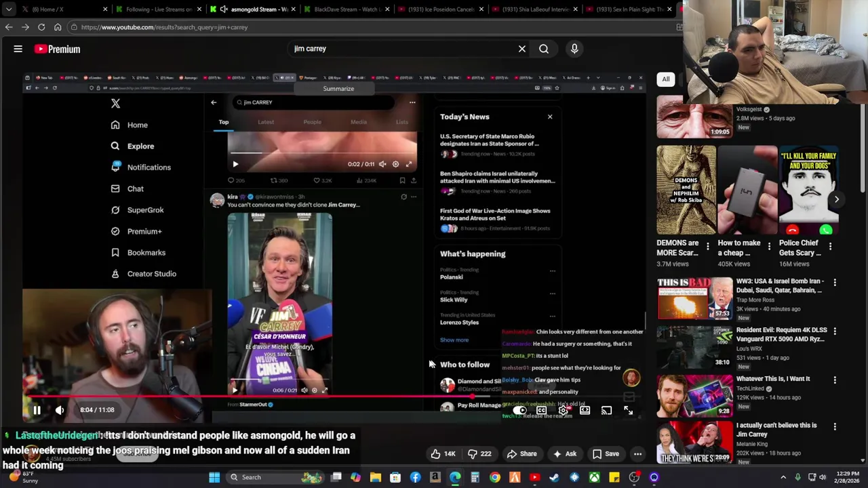Image resolution: width=868 pixels, height=488 pixels.
Task: Go back with the browser back arrow
Action: [9, 27]
